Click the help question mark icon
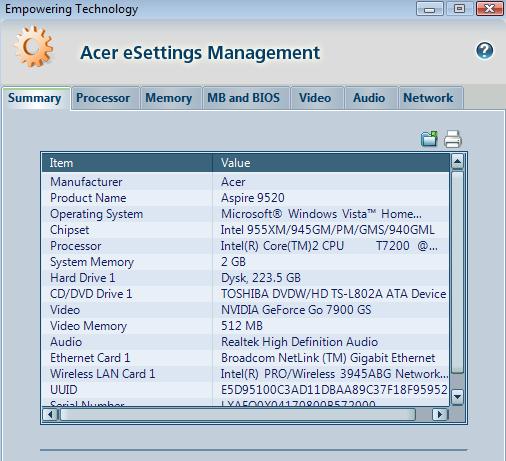 (x=484, y=51)
